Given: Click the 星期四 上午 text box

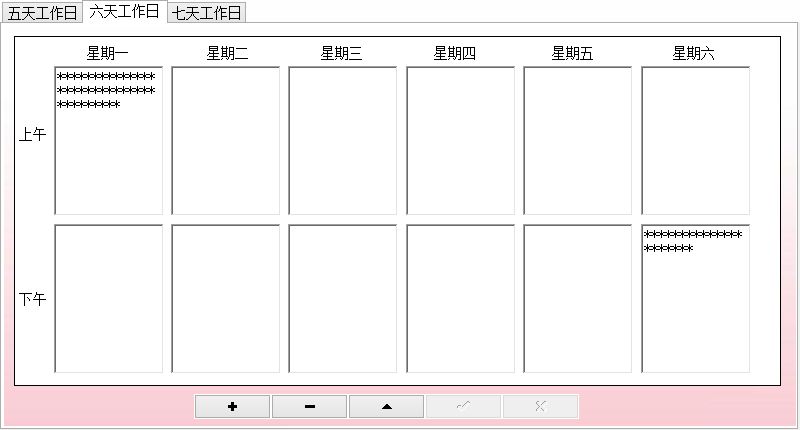Looking at the screenshot, I should pyautogui.click(x=460, y=141).
